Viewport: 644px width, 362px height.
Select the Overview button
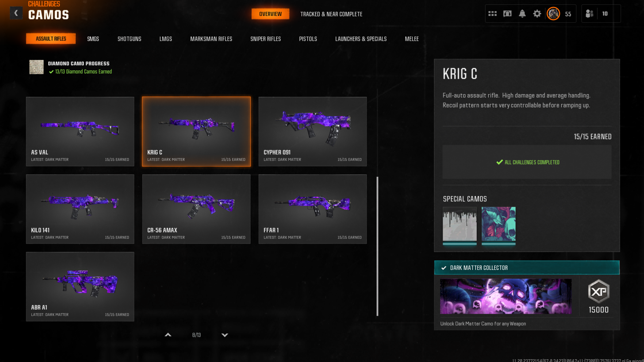point(270,14)
